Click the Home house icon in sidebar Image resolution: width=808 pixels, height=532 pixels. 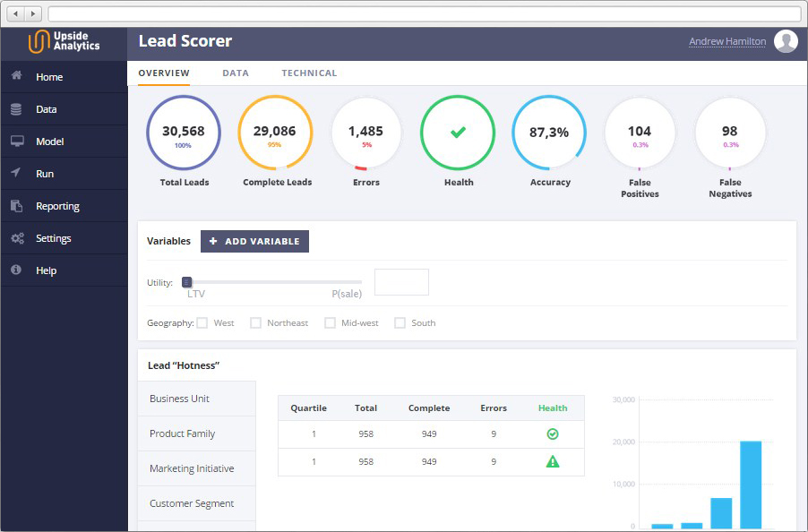point(16,76)
